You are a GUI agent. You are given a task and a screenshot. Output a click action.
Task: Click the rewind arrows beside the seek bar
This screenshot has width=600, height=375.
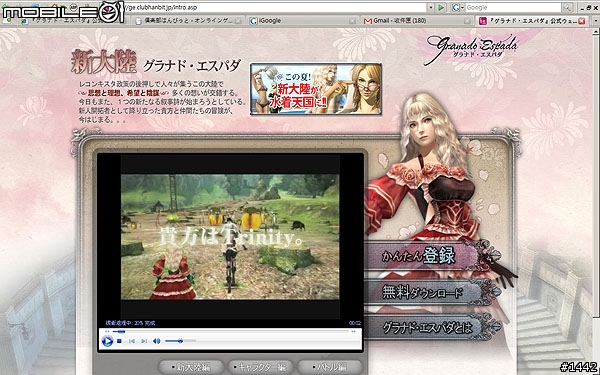(107, 331)
